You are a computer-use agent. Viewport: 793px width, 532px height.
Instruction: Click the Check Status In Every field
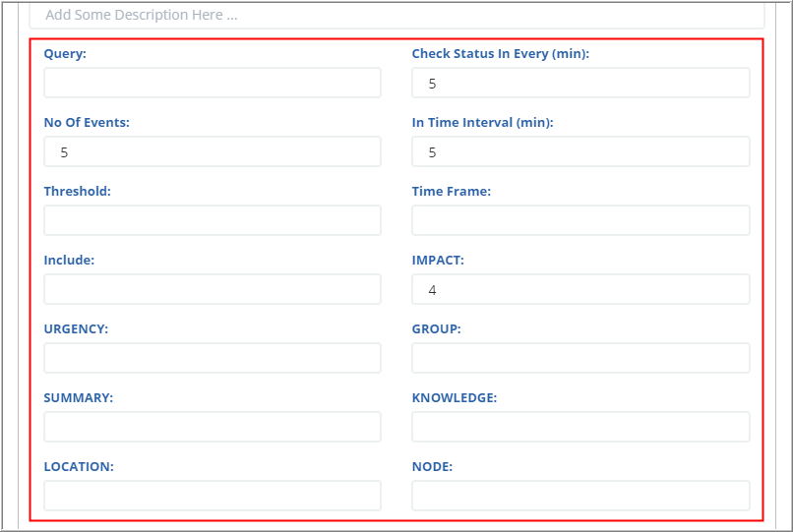coord(580,83)
